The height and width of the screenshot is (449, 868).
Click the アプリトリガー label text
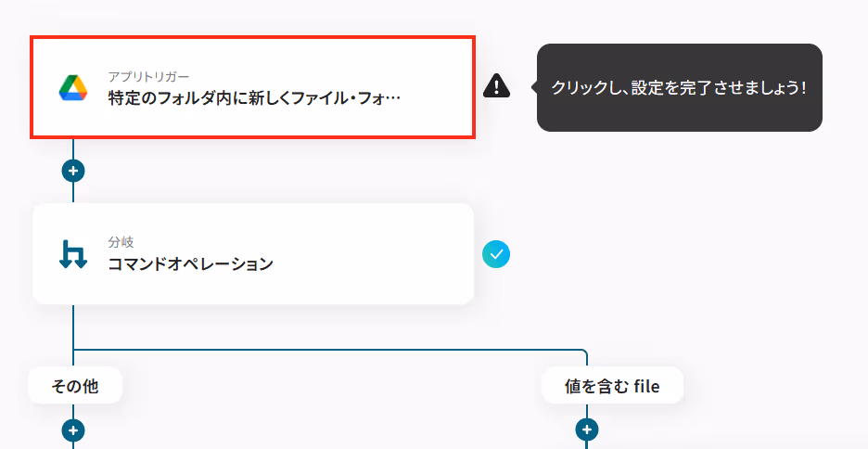(x=148, y=76)
